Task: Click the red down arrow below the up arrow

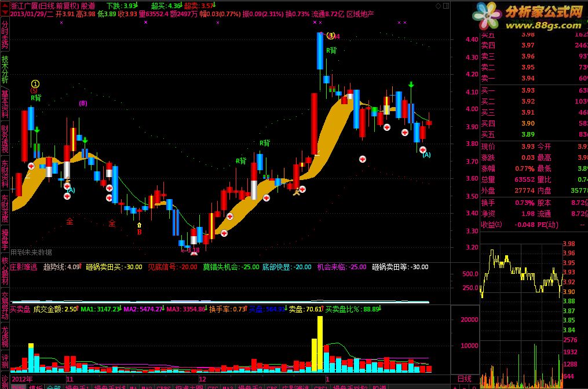Action: (5, 13)
